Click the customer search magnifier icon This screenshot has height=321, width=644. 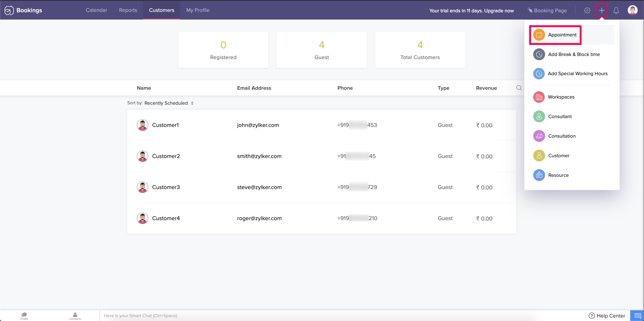(x=519, y=88)
